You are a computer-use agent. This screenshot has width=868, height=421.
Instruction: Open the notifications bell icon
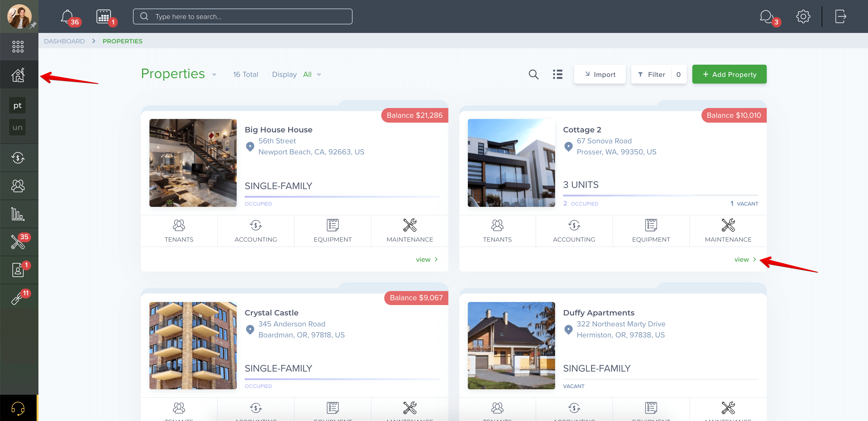67,16
